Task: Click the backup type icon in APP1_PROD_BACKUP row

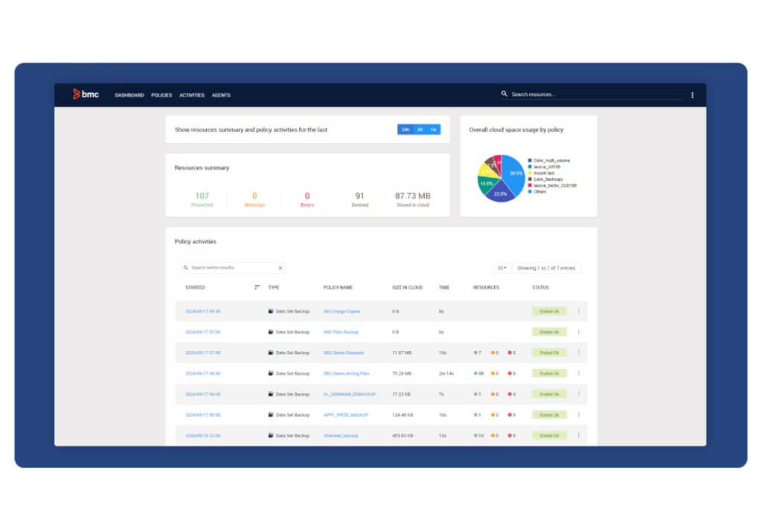Action: point(271,415)
